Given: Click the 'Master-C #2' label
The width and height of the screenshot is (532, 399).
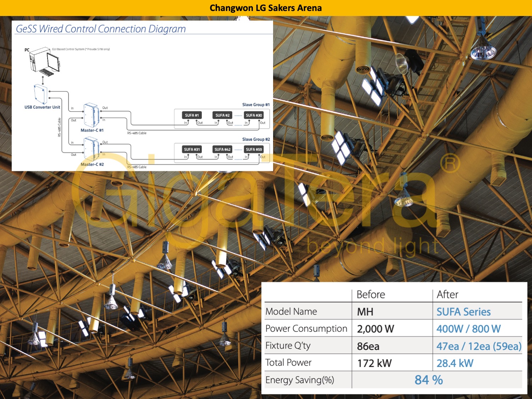Looking at the screenshot, I should point(92,164).
